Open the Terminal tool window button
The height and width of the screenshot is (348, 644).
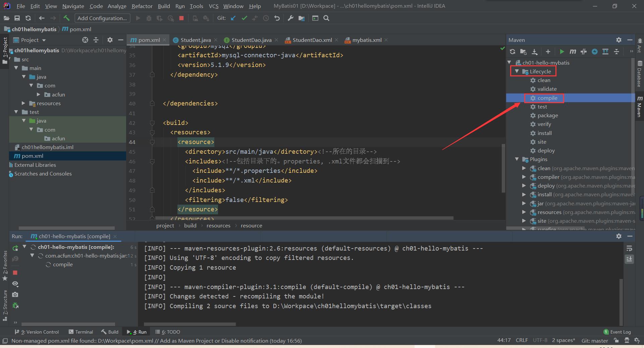tap(81, 332)
